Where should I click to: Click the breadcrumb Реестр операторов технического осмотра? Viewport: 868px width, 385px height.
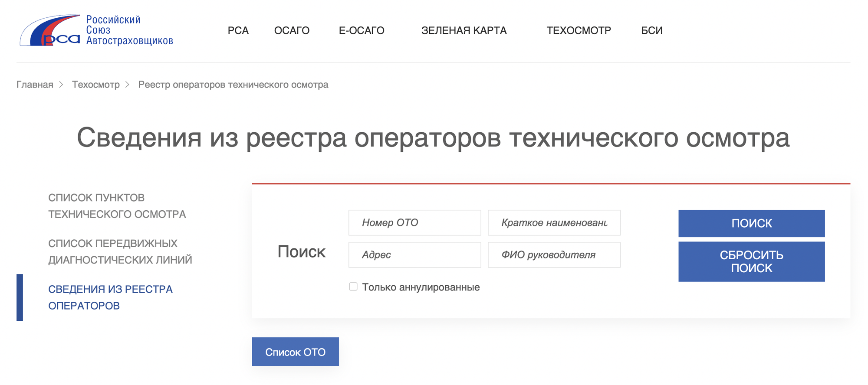[233, 85]
